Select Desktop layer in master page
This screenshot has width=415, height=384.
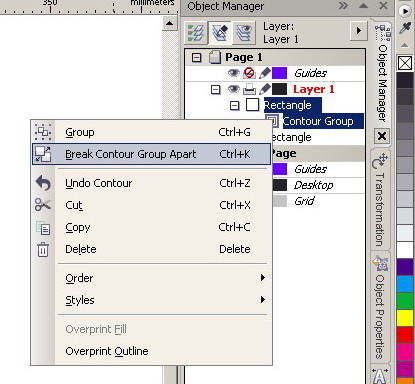tap(313, 185)
